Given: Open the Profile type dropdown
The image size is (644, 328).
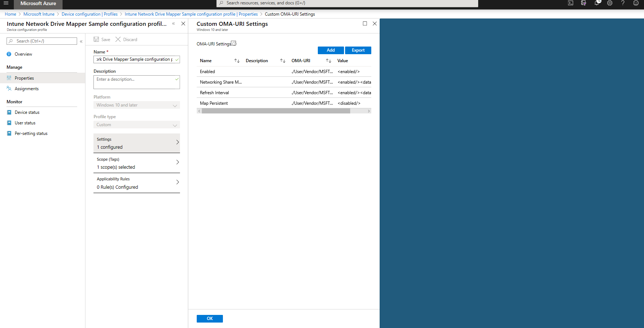Looking at the screenshot, I should (x=137, y=125).
